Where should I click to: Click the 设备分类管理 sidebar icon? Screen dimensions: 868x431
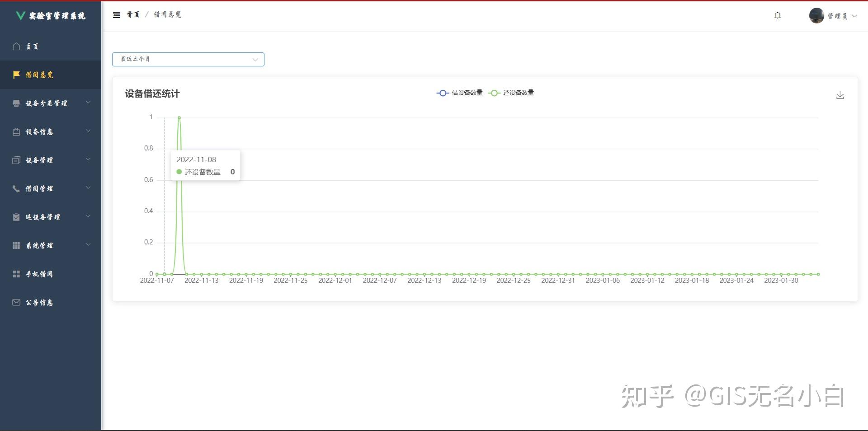(x=16, y=103)
